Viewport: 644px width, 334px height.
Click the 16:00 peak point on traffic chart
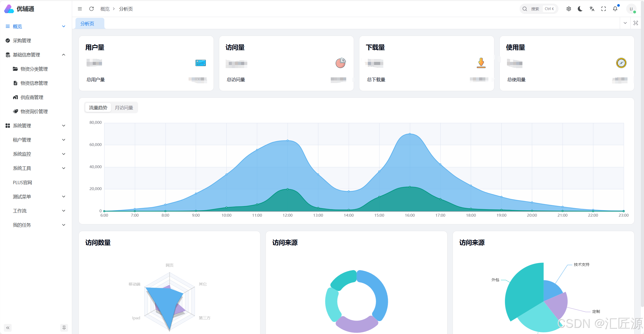click(x=410, y=134)
